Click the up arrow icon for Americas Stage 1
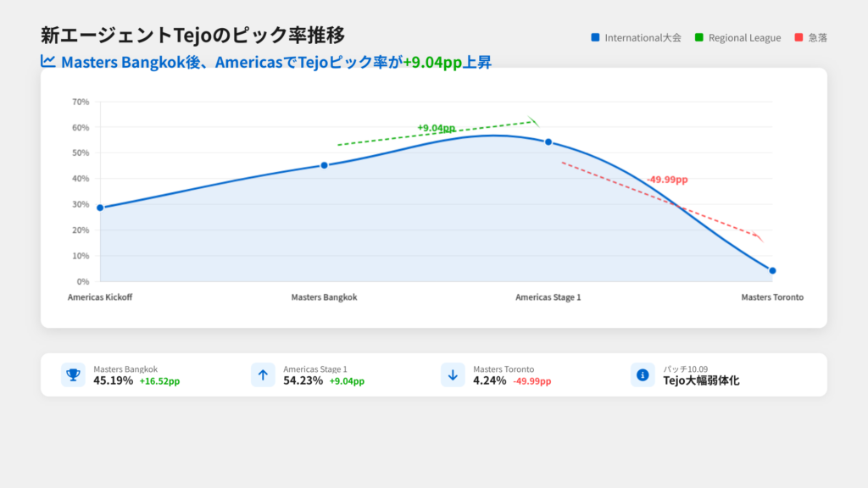 263,374
